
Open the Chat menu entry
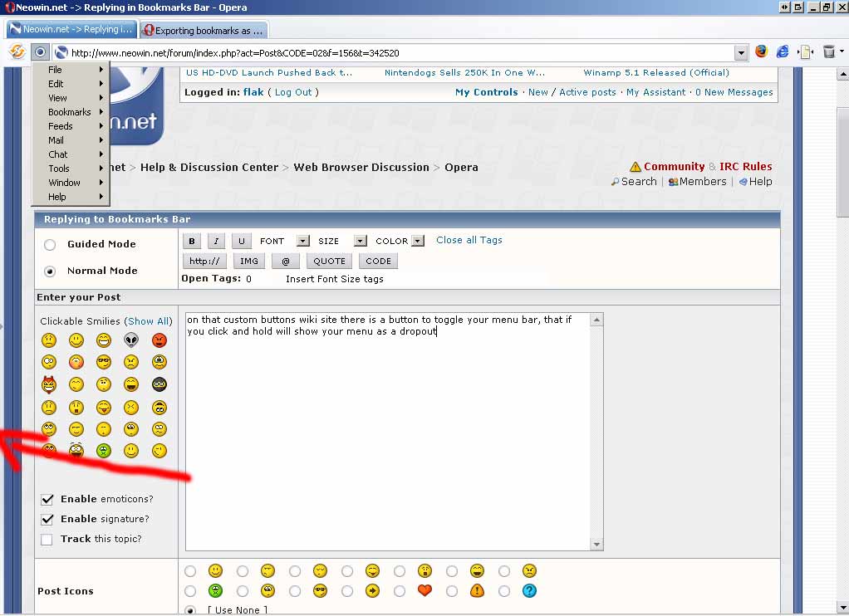(71, 154)
